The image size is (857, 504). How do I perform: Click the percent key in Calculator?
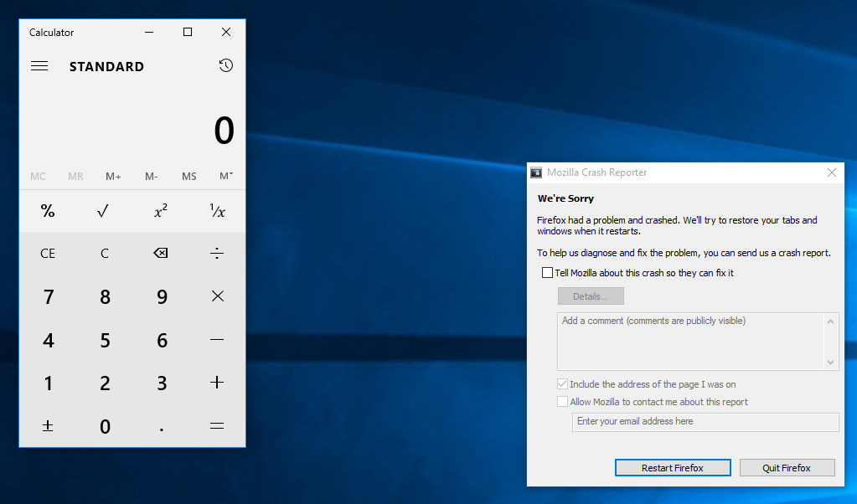48,211
